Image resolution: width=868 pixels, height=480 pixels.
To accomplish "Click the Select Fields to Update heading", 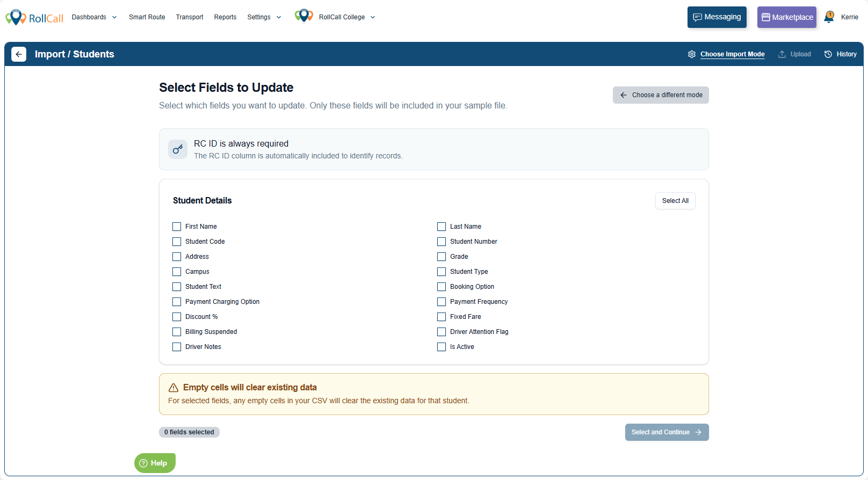I will coord(226,88).
